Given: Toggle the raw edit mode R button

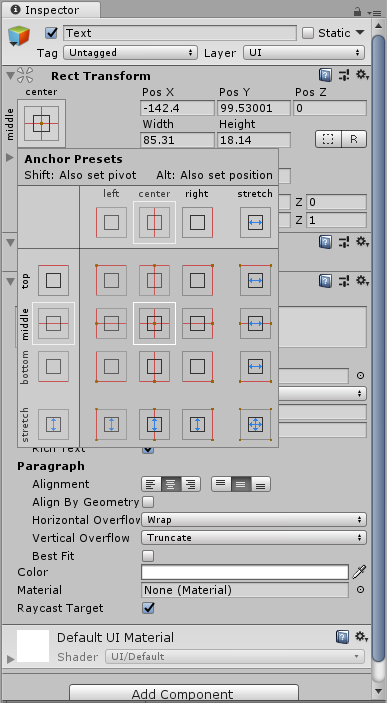Looking at the screenshot, I should pyautogui.click(x=354, y=139).
